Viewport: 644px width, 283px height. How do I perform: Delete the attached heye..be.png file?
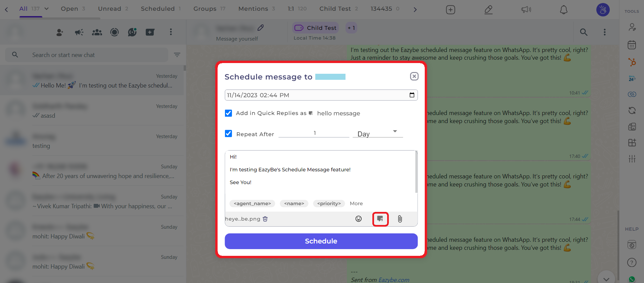click(265, 219)
